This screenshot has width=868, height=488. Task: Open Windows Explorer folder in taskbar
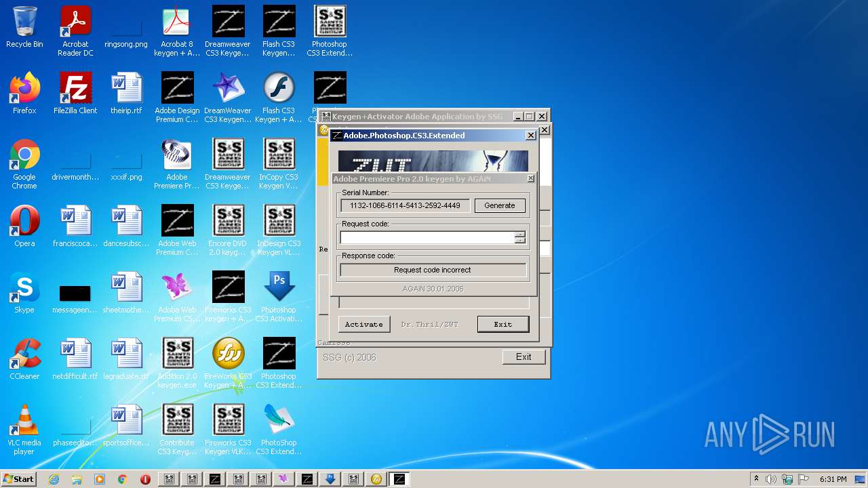pyautogui.click(x=77, y=479)
